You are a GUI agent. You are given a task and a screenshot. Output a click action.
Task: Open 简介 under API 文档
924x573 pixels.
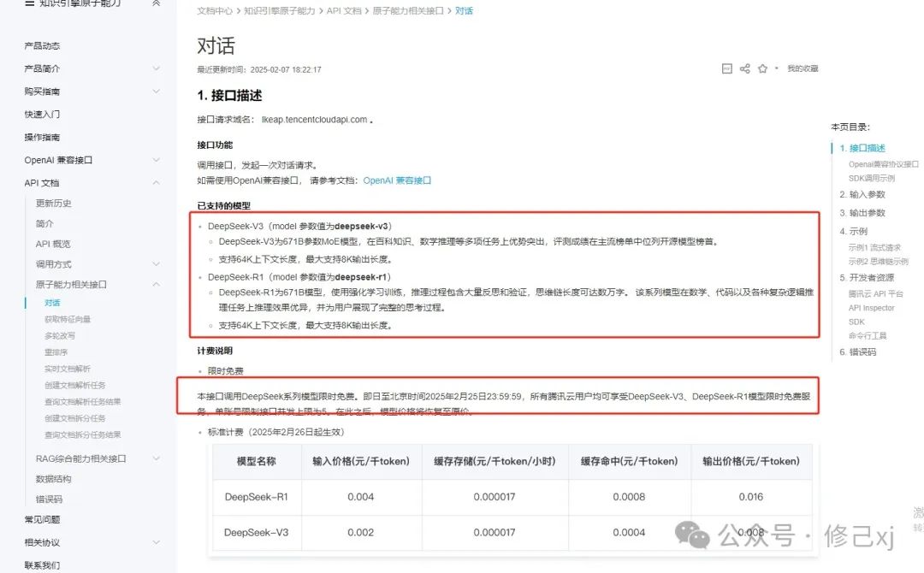(44, 223)
